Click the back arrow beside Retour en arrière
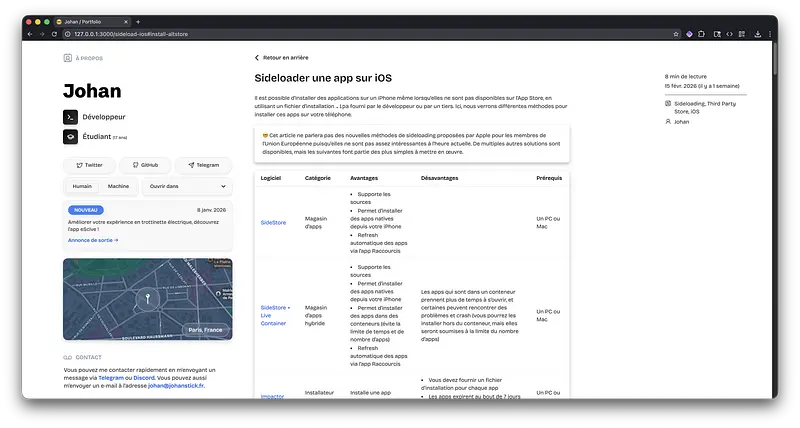Viewport: 800px width, 428px height. [x=257, y=58]
